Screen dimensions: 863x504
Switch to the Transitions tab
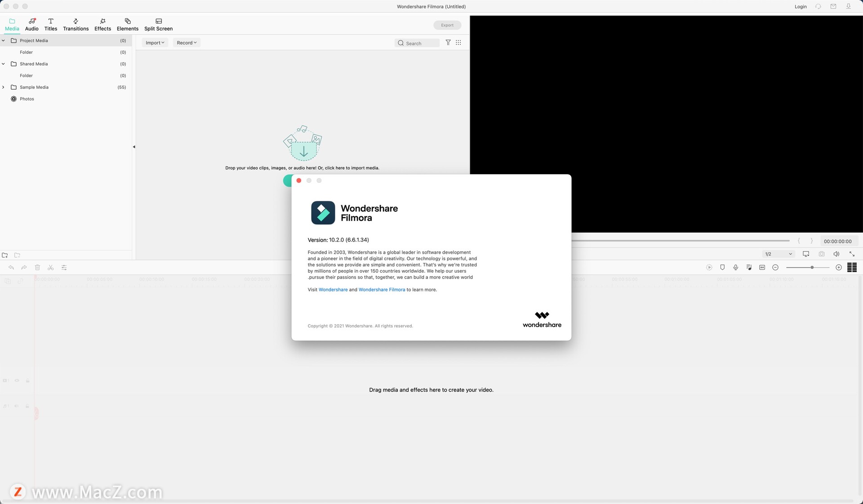coord(76,25)
